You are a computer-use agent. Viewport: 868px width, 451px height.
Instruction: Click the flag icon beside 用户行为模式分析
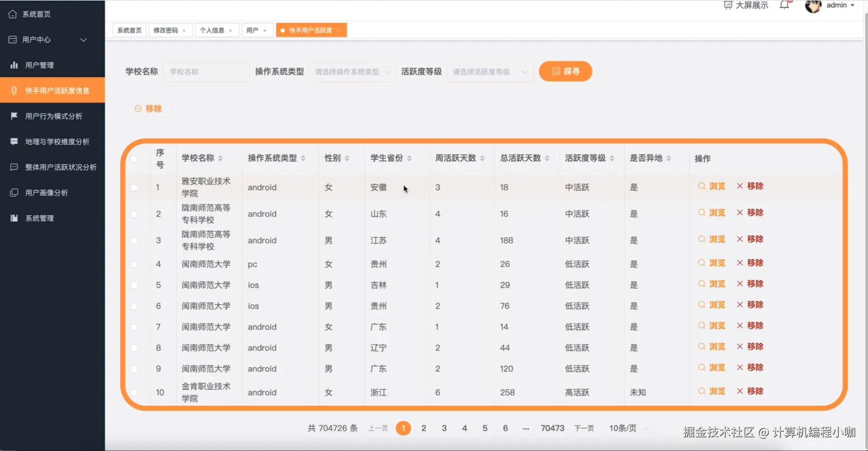14,116
